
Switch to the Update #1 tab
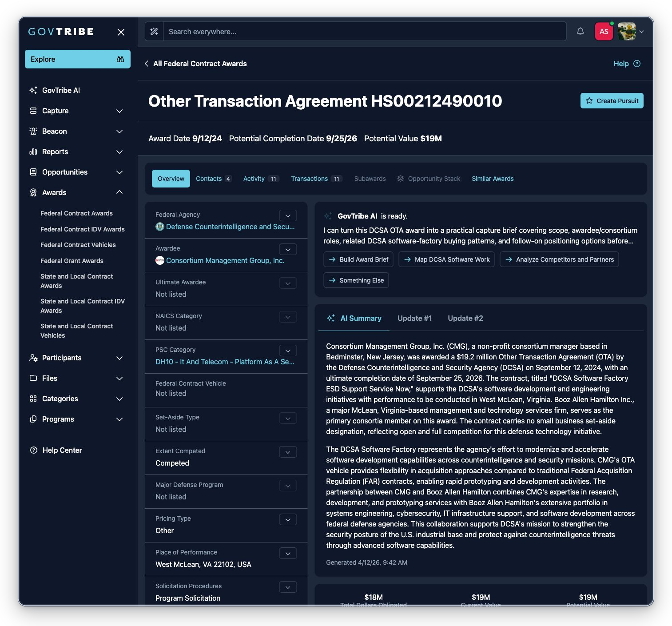click(x=414, y=318)
